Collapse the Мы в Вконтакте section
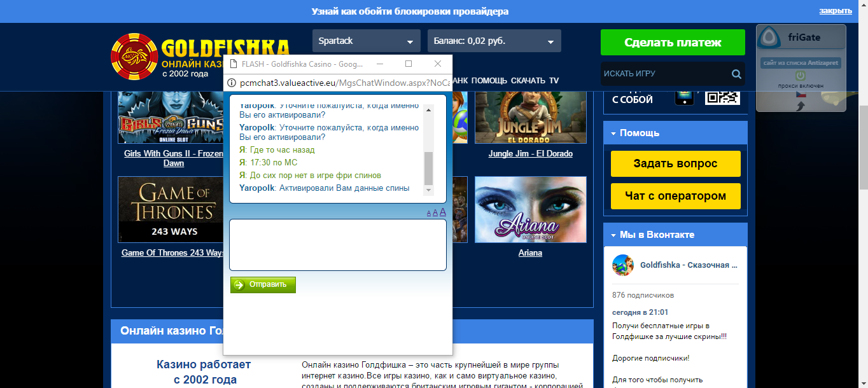 pos(675,235)
